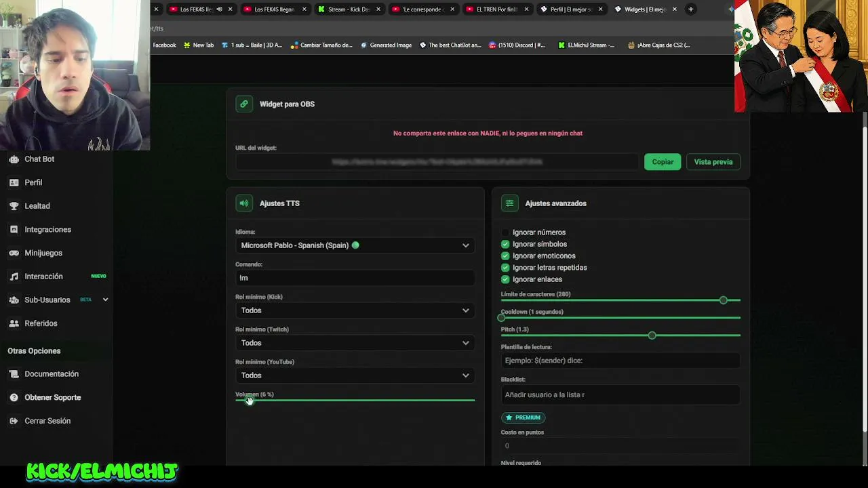
Task: Open Rol mínimo (Twitch) dropdown
Action: pos(355,343)
